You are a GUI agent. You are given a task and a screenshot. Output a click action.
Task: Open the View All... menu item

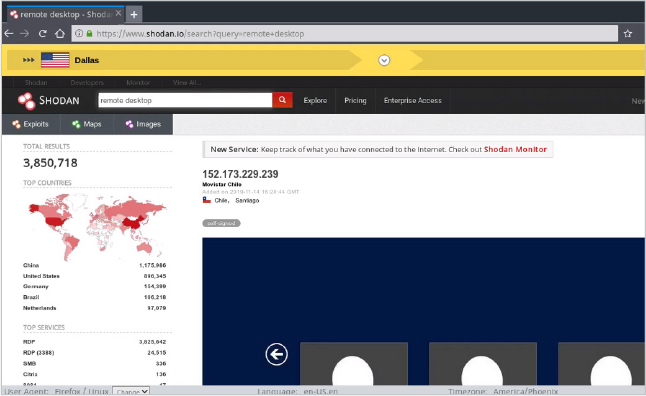tap(187, 82)
